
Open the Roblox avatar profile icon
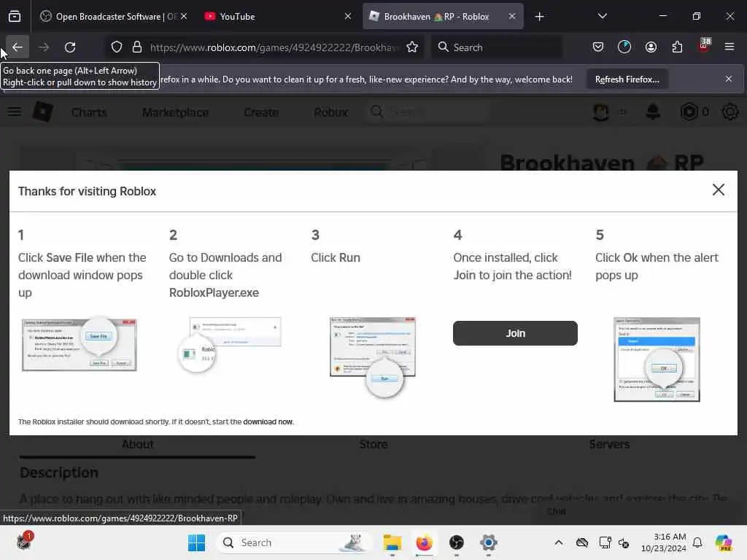(601, 112)
